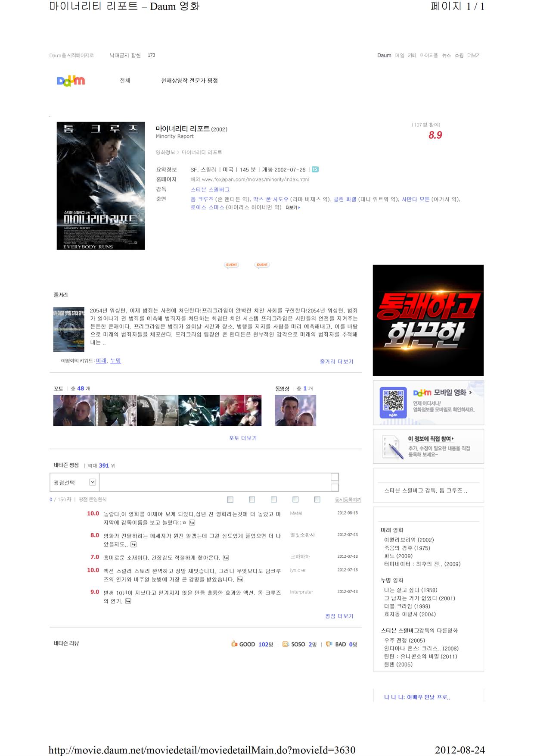
Task: Open Spielberg's film 뮌헨 (2005)
Action: pos(398,665)
